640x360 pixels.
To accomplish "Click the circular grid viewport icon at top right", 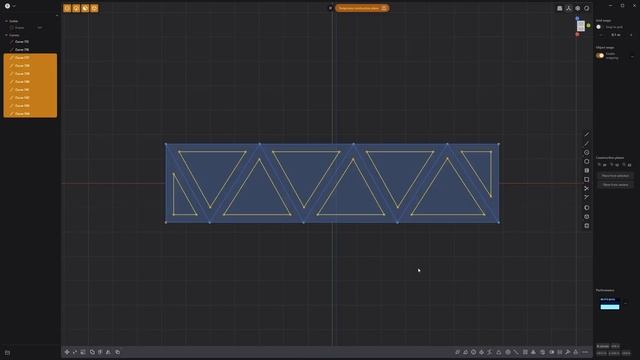I will pyautogui.click(x=578, y=8).
